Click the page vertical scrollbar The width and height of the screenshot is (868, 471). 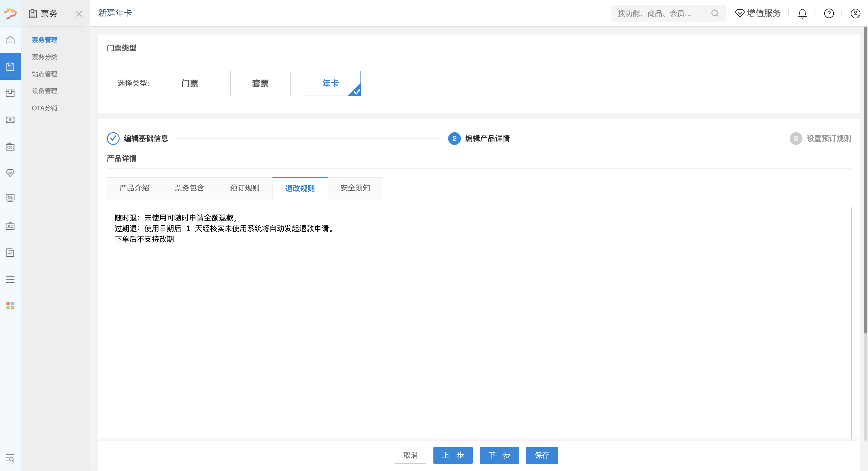tap(865, 180)
